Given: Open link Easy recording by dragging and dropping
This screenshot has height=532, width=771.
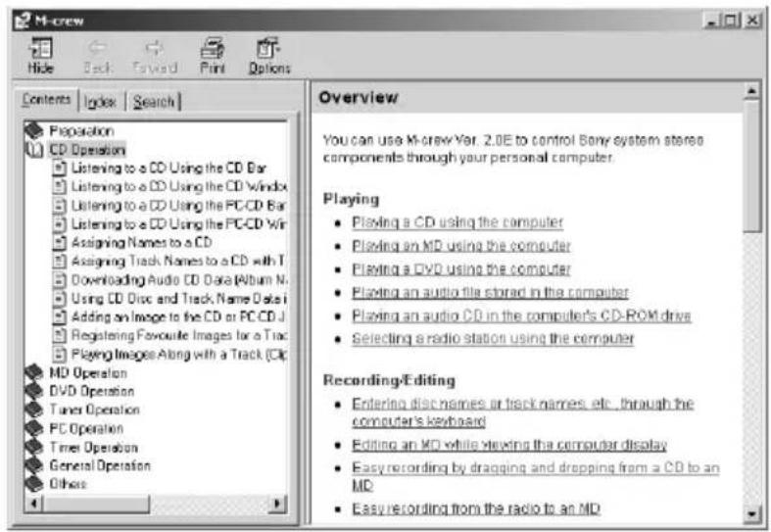Looking at the screenshot, I should (x=536, y=476).
